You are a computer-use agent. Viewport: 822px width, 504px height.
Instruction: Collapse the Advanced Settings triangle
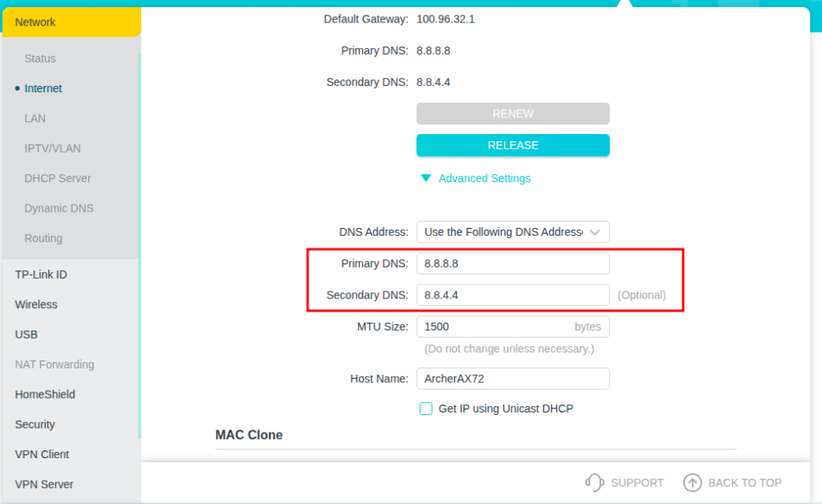pos(426,178)
